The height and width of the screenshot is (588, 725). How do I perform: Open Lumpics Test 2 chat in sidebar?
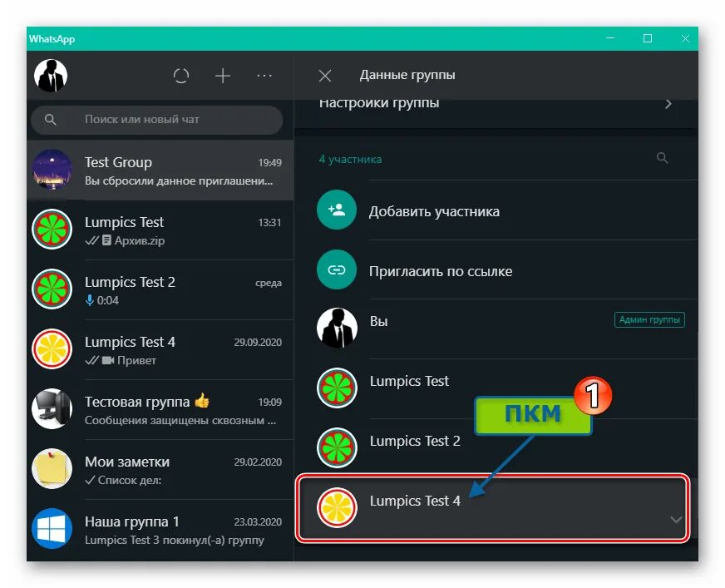160,289
